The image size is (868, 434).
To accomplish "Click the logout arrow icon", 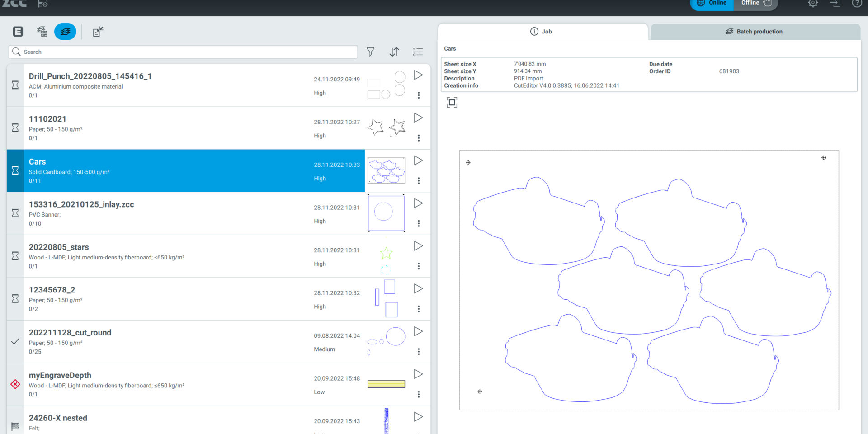I will (835, 4).
